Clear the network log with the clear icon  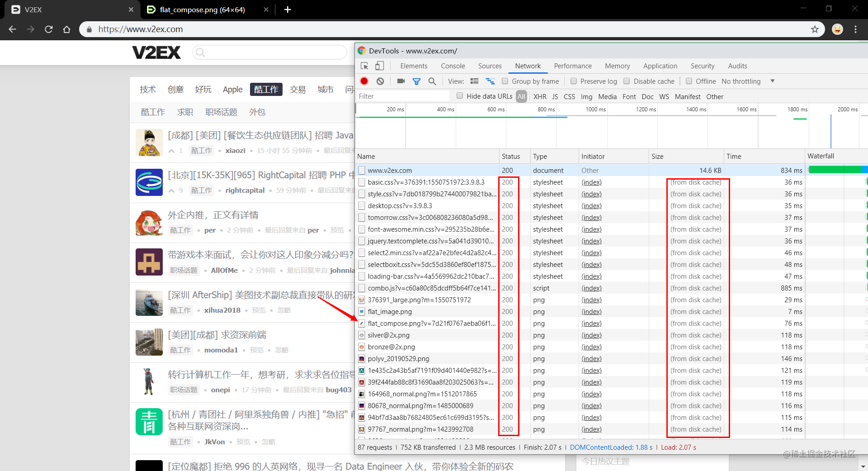[x=380, y=81]
